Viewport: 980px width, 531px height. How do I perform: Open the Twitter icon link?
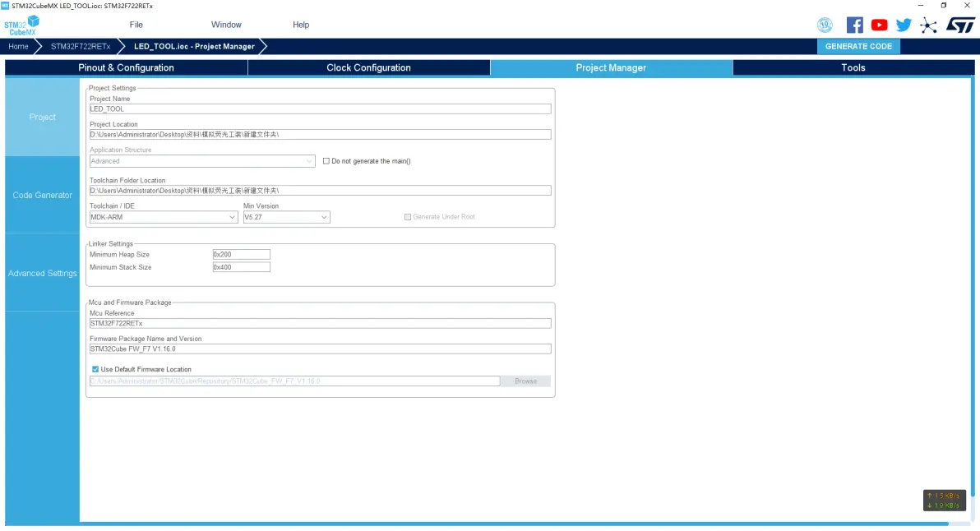tap(903, 25)
